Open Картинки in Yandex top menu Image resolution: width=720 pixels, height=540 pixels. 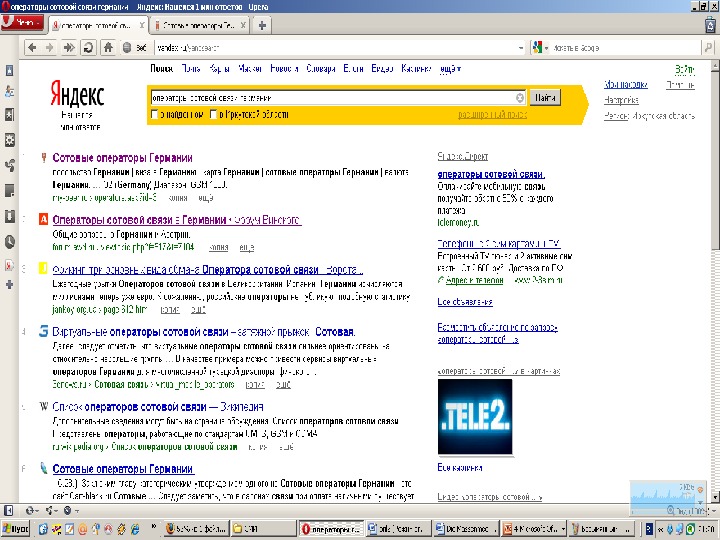(416, 69)
